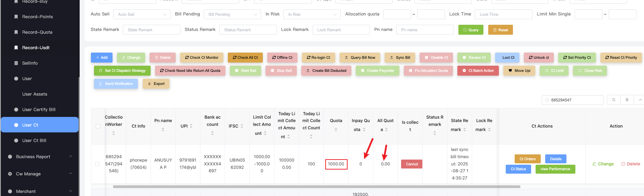This screenshot has width=644, height=196.
Task: Open the column settings icon
Action: (627, 100)
